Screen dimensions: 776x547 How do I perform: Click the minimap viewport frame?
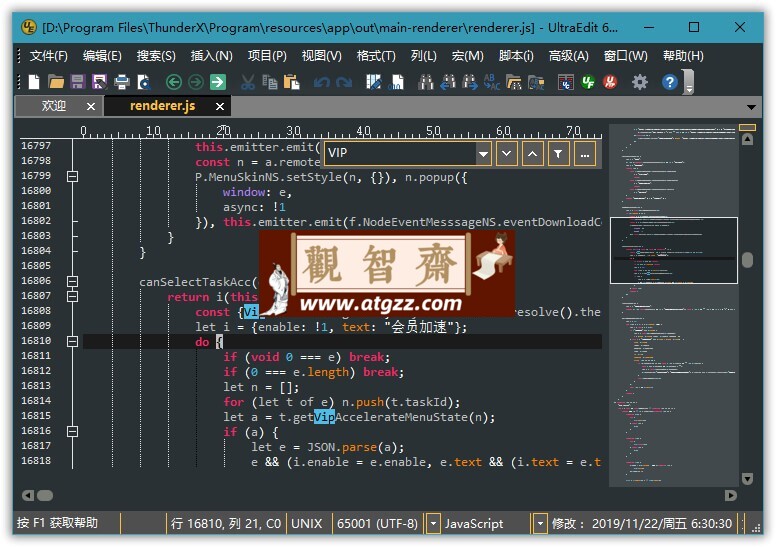(674, 250)
